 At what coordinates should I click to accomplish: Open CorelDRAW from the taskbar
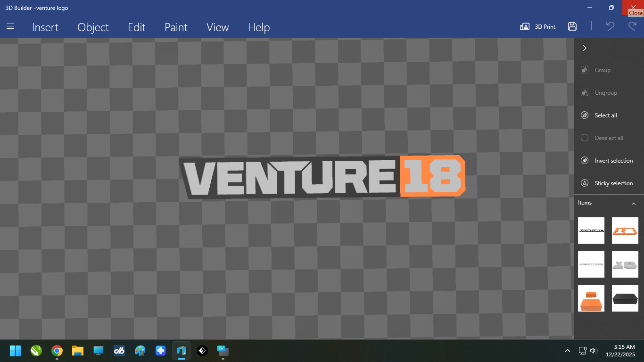(36, 351)
